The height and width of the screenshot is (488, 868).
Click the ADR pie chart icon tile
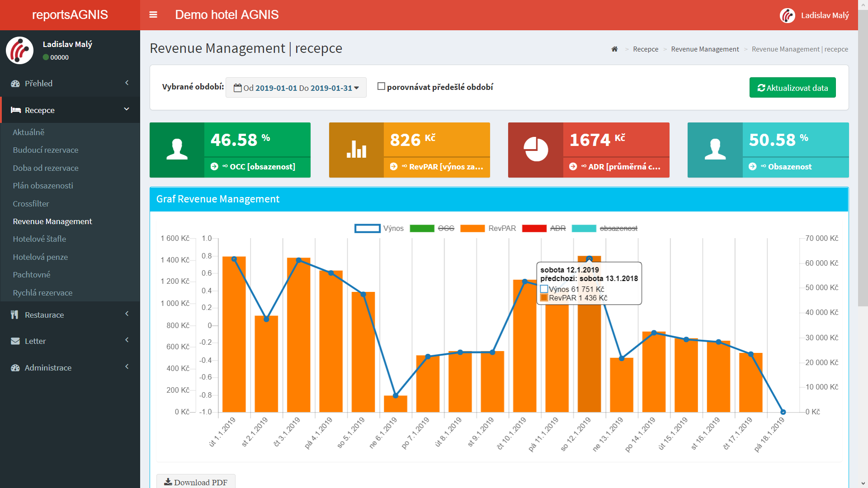(536, 150)
